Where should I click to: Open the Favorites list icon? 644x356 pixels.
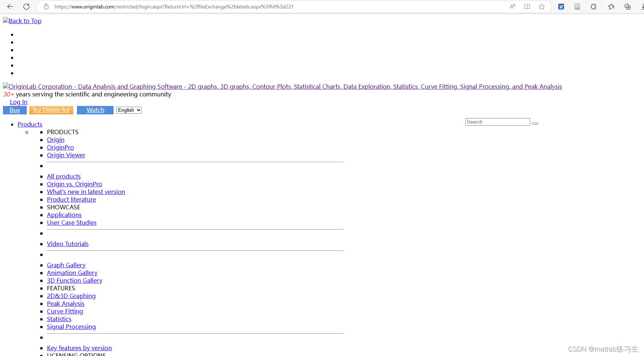[x=611, y=7]
